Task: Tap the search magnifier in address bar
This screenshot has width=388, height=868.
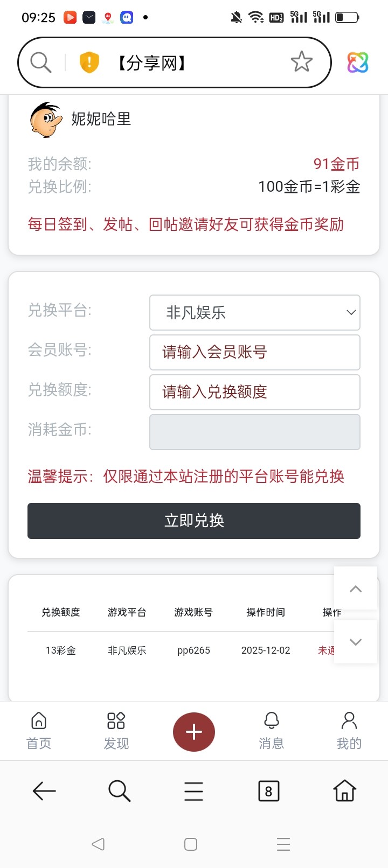Action: coord(41,62)
